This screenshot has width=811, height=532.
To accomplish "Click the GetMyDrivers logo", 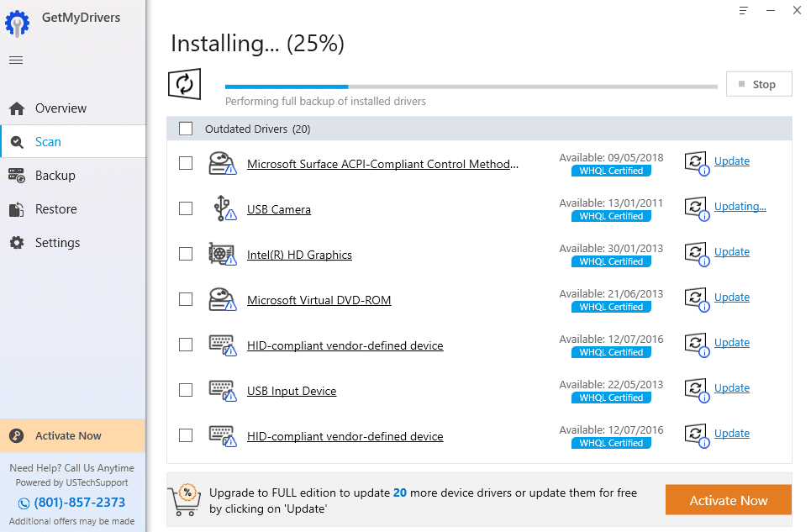I will click(x=15, y=23).
